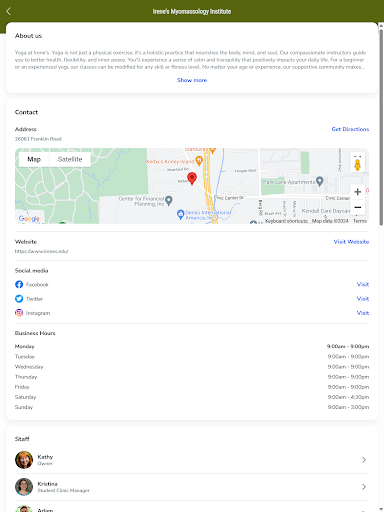Open the Instagram icon in social media
The image size is (384, 512).
19,313
